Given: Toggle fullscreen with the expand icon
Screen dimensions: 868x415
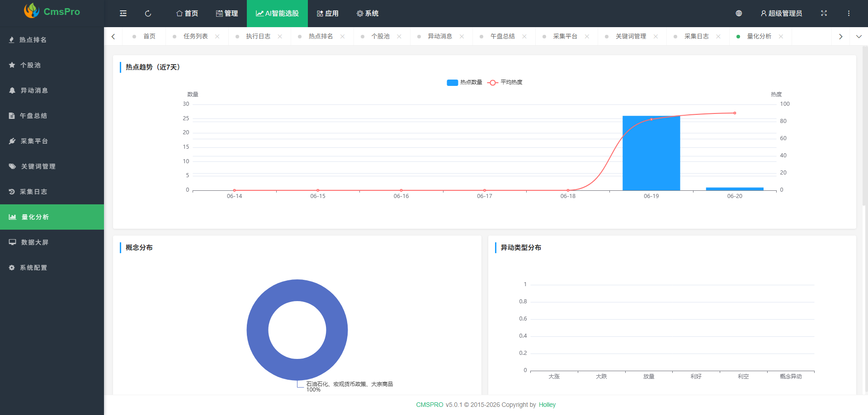Looking at the screenshot, I should point(824,14).
